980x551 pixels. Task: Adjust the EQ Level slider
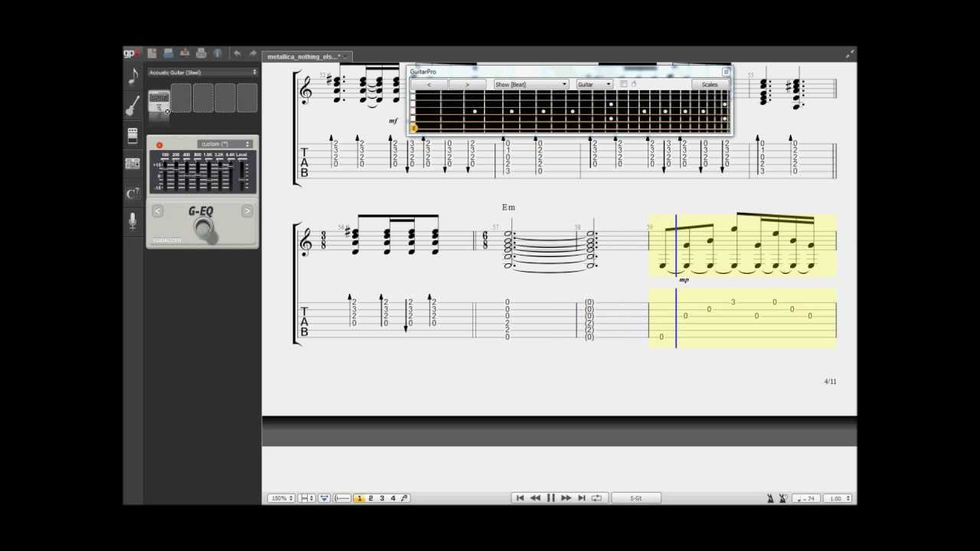(x=242, y=176)
